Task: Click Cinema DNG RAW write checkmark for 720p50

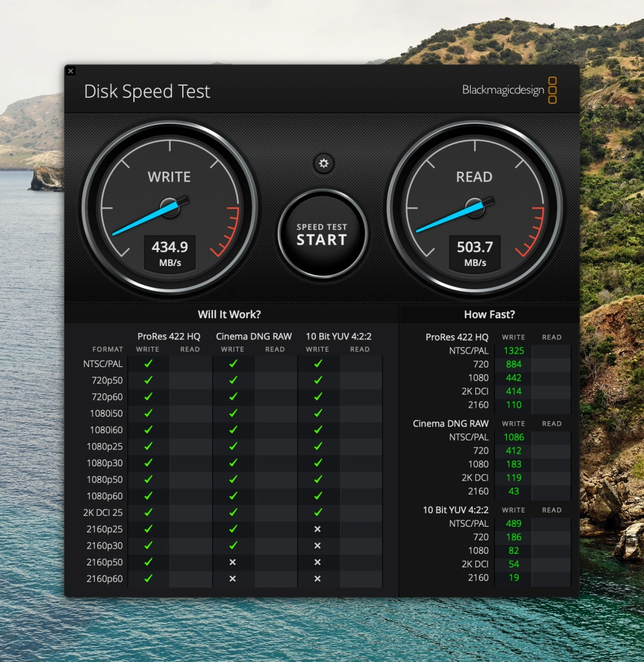Action: [x=233, y=380]
